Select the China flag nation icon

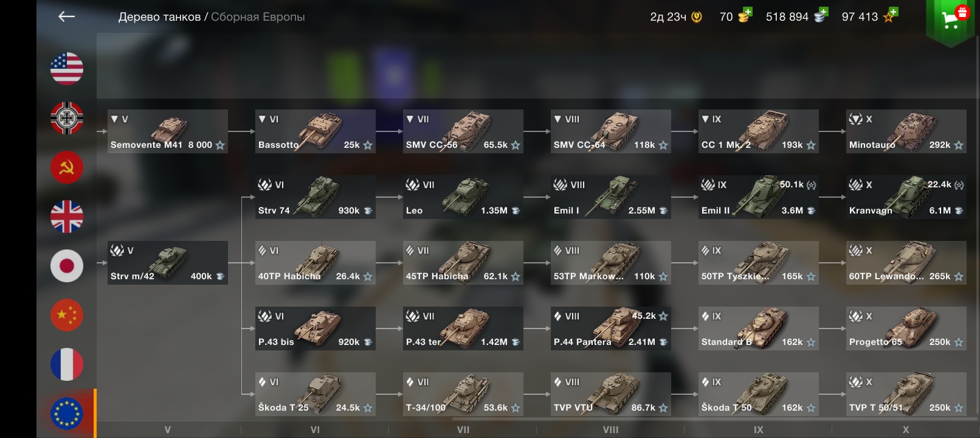point(67,315)
